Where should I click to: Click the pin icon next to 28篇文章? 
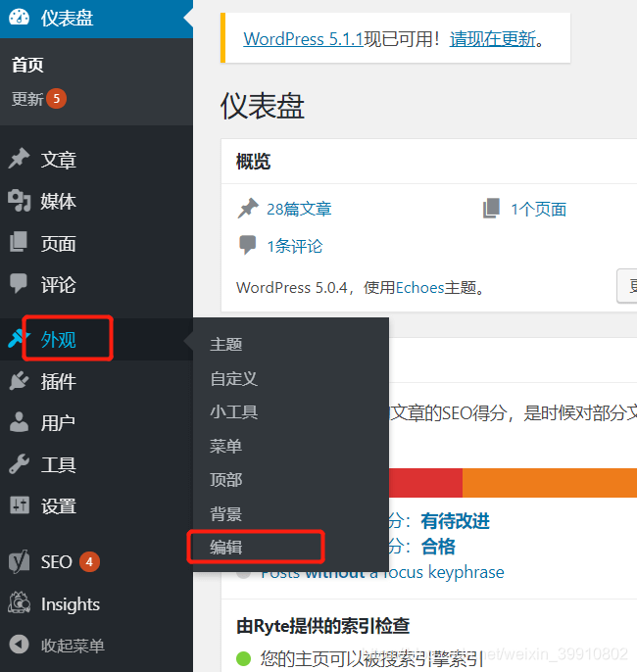click(248, 209)
